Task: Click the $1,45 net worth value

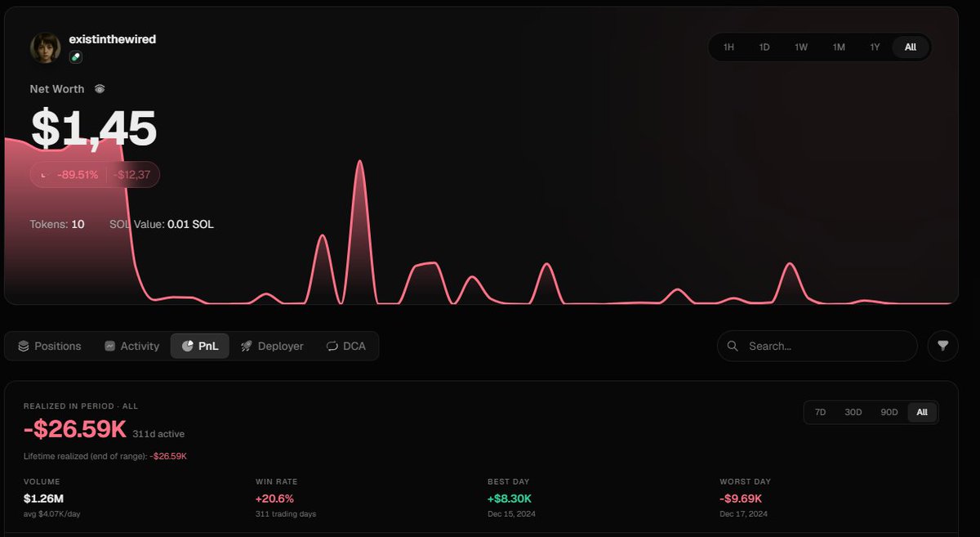Action: coord(93,128)
